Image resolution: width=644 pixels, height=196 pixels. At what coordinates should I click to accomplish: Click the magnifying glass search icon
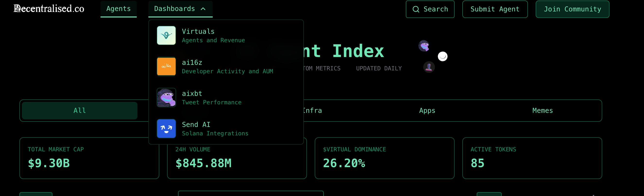(416, 9)
